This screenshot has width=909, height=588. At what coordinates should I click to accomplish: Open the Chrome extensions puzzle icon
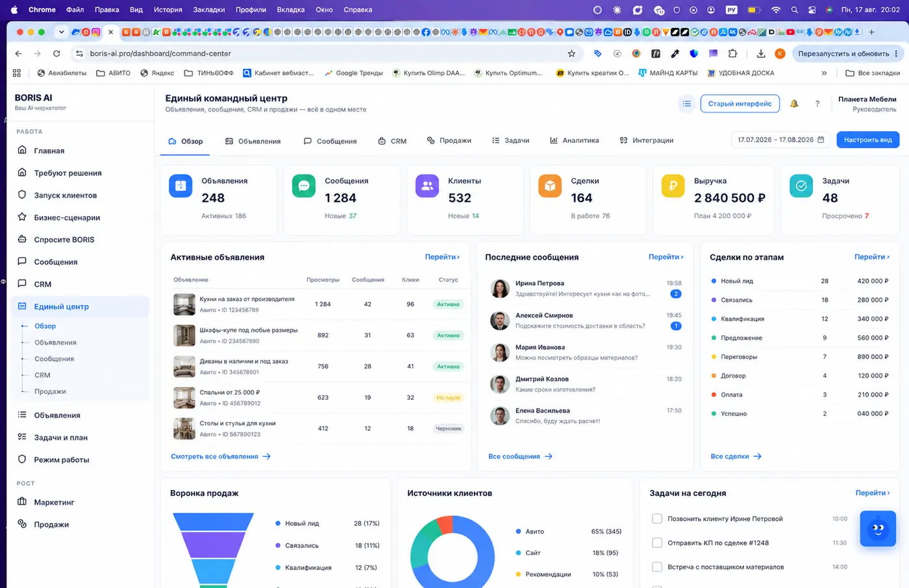coord(733,54)
